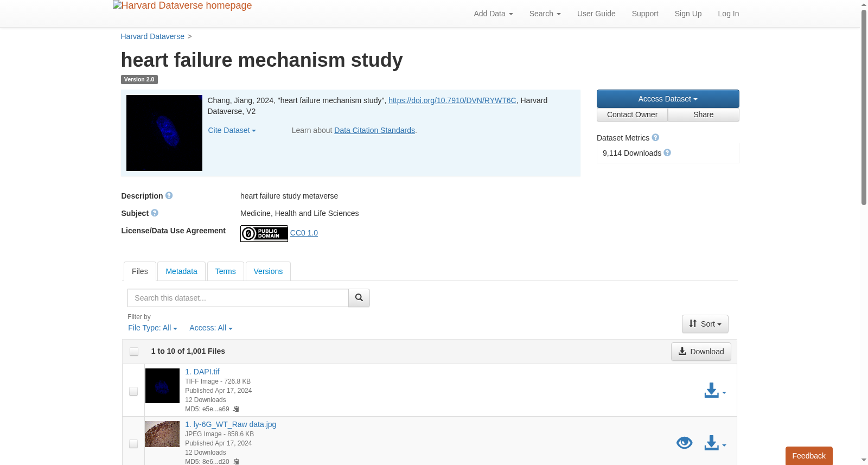Preview ly-6G_WT_Raw data.jpg with the eye icon
This screenshot has height=465, width=868.
tap(685, 443)
